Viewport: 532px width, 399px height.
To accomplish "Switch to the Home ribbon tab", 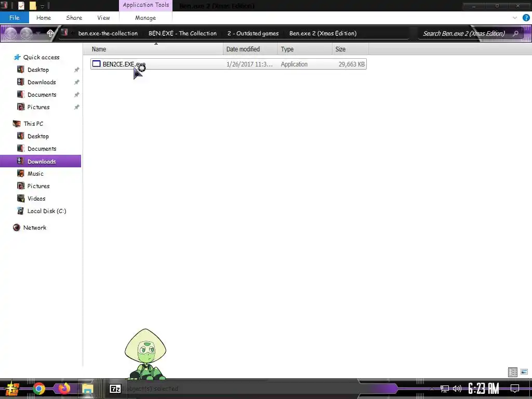I will tap(44, 18).
